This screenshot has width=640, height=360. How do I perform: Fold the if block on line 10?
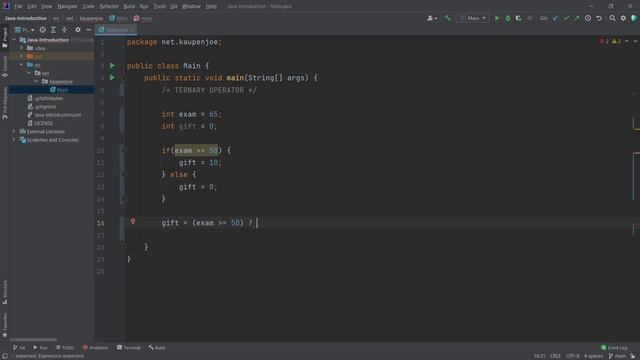pos(123,151)
